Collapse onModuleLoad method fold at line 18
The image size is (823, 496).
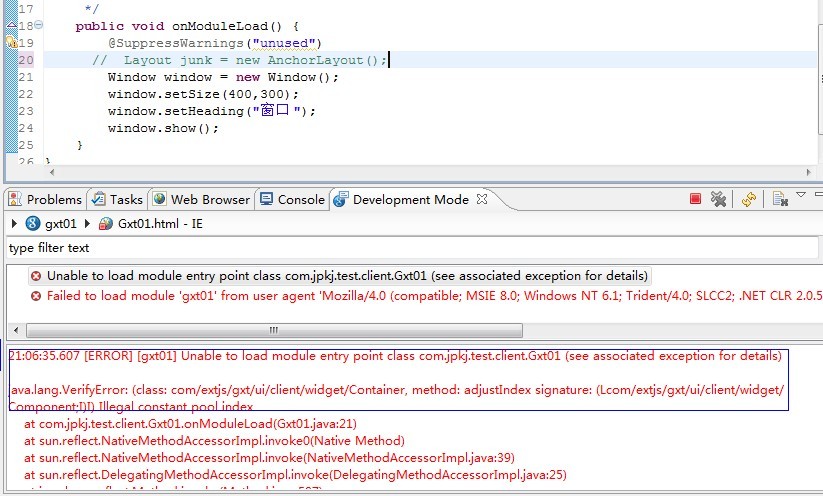click(39, 25)
